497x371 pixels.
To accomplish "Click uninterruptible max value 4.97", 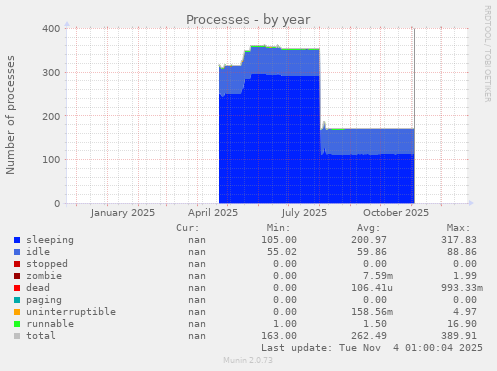I will click(465, 312).
